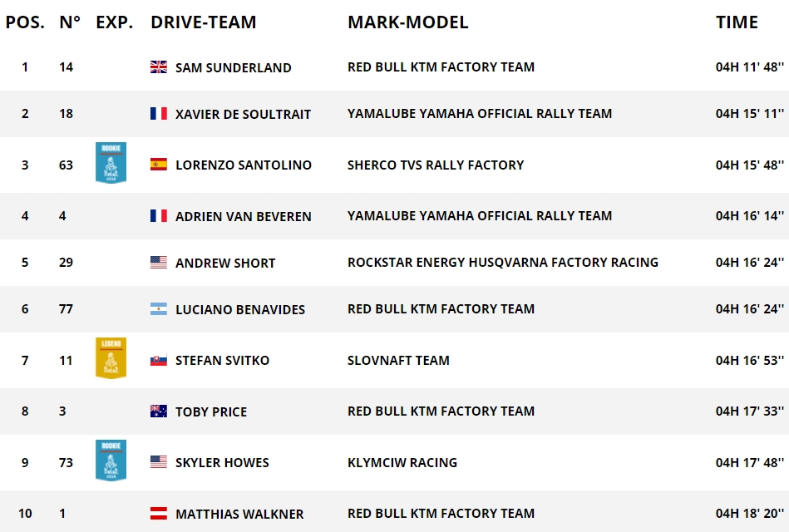The height and width of the screenshot is (532, 789).
Task: Click the Australian flag next to Toby Price
Action: 158,411
